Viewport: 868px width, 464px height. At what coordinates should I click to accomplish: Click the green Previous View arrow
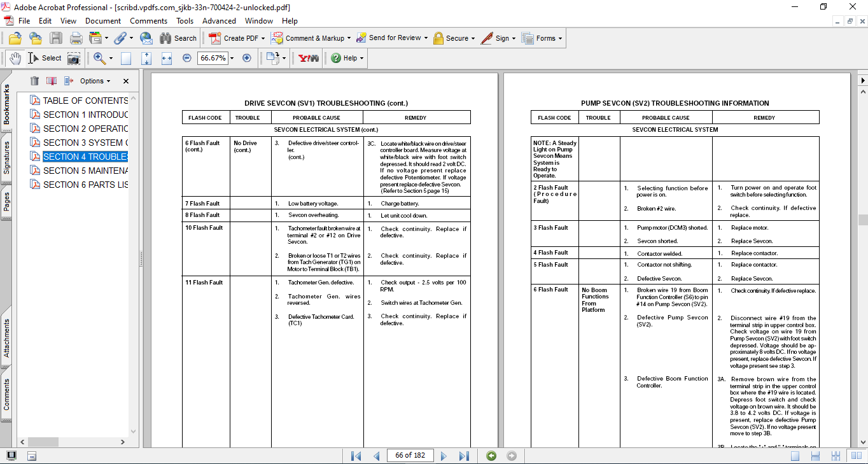click(491, 456)
